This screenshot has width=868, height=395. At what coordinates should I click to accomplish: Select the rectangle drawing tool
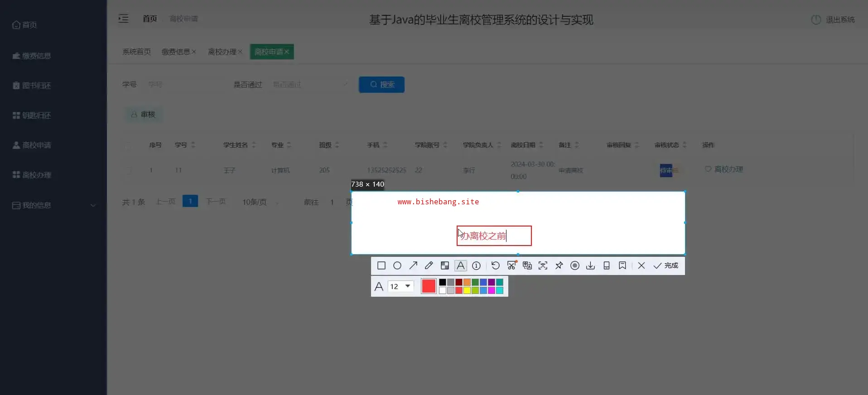[381, 265]
